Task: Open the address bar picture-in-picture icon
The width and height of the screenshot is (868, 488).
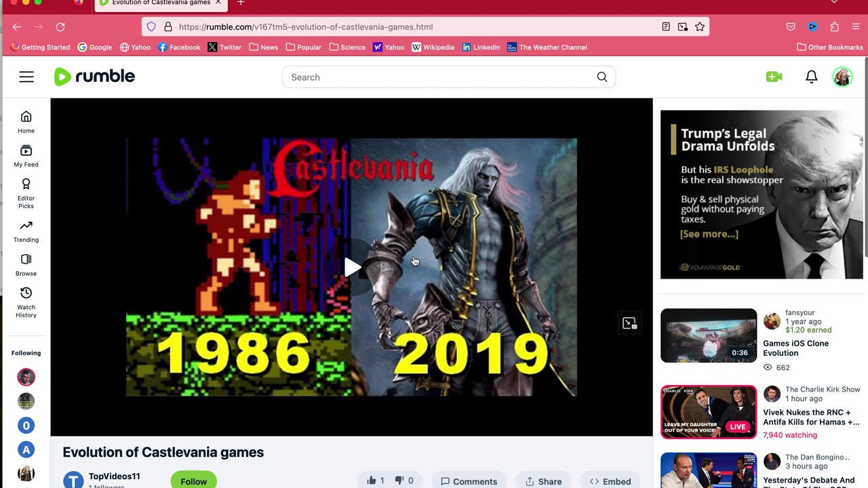Action: point(683,27)
